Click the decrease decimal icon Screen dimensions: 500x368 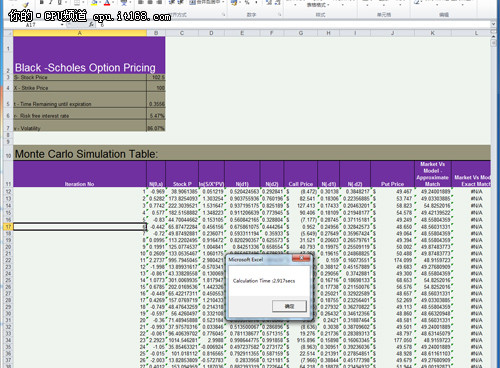[278, 3]
